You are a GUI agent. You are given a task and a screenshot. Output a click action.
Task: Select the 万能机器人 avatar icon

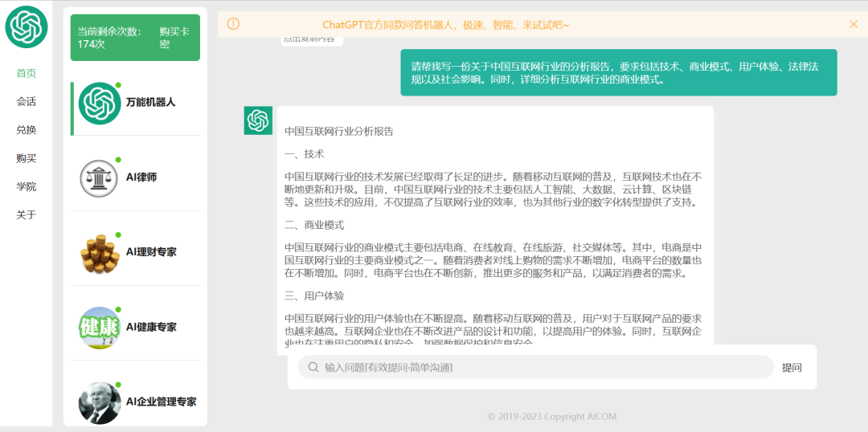click(100, 103)
